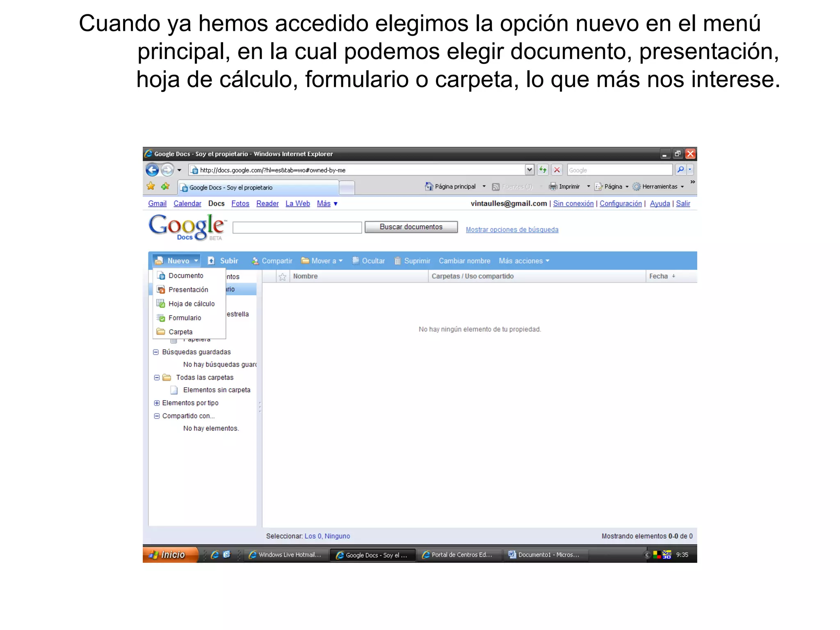
Task: Collapse the Compartido con section
Action: click(x=157, y=416)
